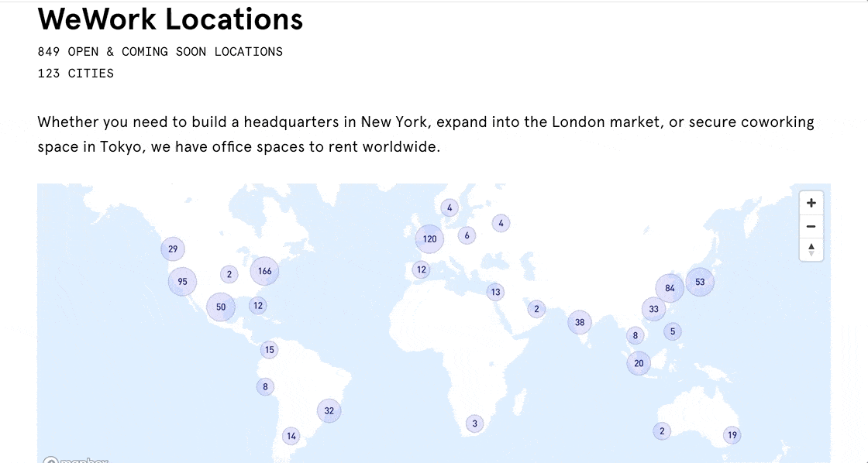
Task: Click the 12 cluster over Spain
Action: pos(422,270)
